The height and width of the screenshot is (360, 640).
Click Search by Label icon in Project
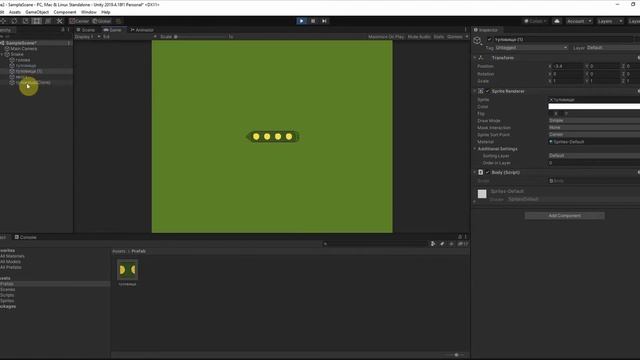(442, 244)
